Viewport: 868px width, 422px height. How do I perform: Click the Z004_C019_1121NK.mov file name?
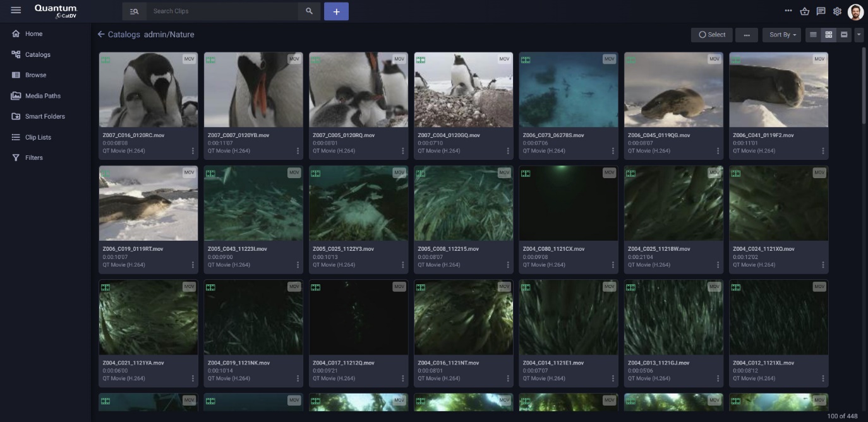click(239, 363)
